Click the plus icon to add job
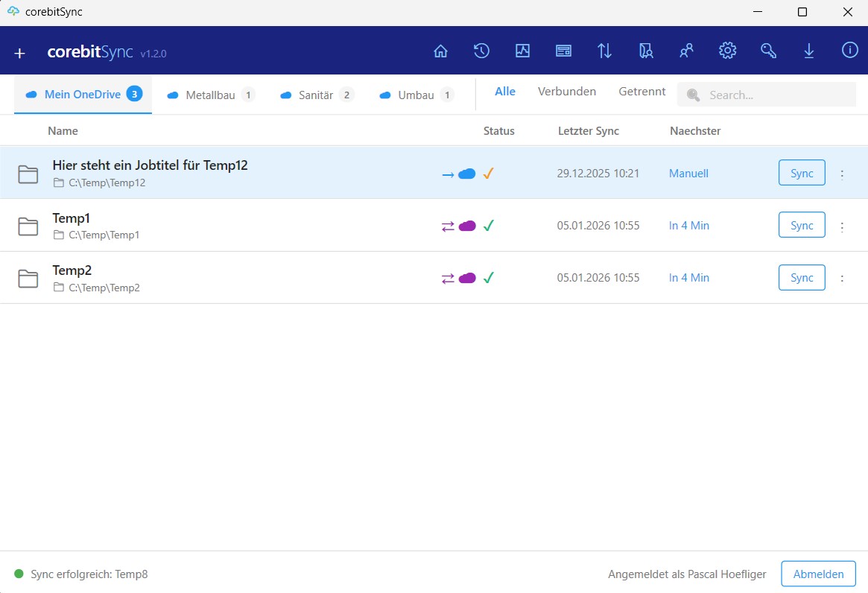The width and height of the screenshot is (868, 593). (20, 53)
